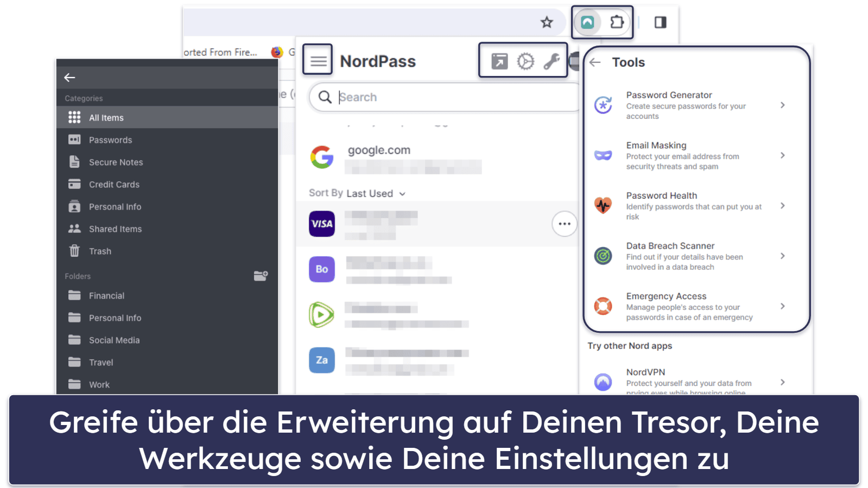
Task: Open Tools via the wrench icon
Action: pos(552,61)
